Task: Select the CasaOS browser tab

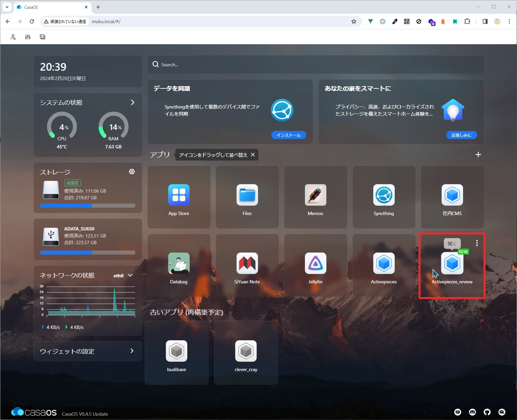Action: point(53,7)
